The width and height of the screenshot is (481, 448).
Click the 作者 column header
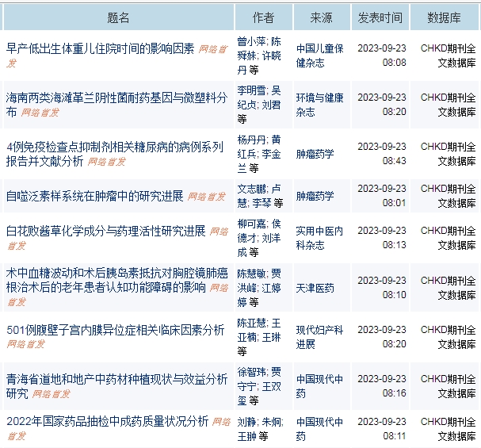264,17
